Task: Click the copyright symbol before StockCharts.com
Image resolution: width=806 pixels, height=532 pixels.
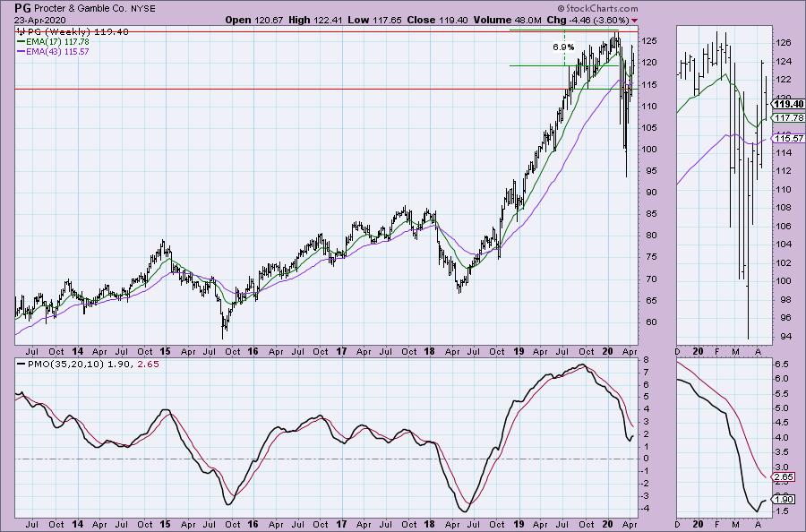Action: pos(561,9)
